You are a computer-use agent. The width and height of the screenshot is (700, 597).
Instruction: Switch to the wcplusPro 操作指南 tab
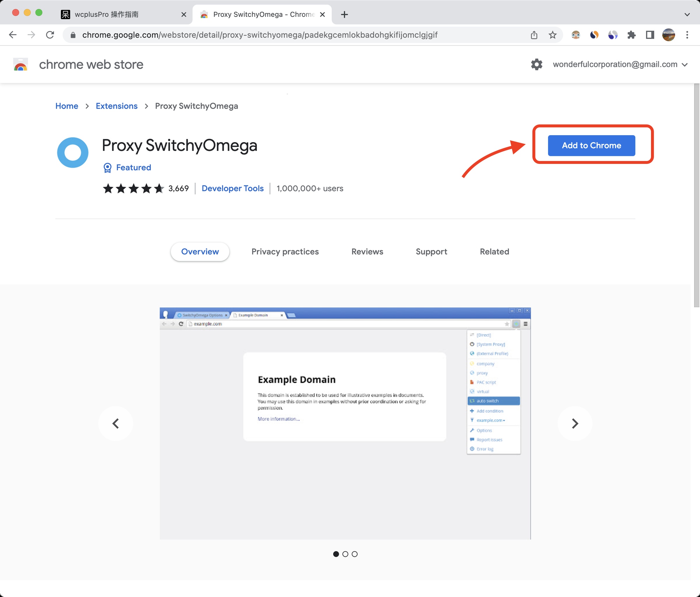(x=122, y=14)
